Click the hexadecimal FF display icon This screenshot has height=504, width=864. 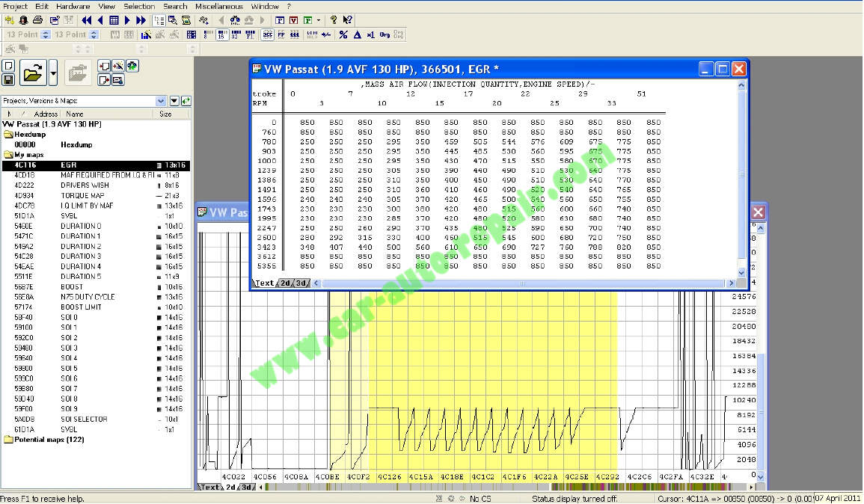(x=281, y=34)
